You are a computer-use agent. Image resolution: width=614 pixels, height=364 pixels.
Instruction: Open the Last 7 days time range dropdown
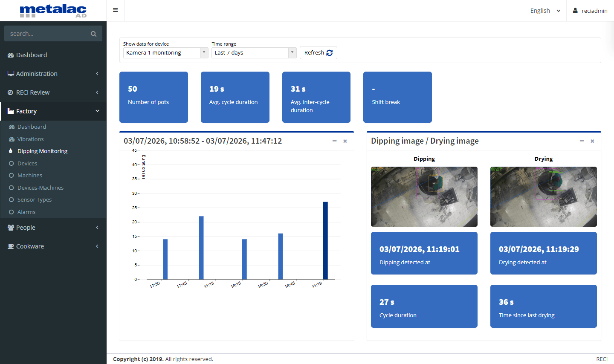[254, 53]
